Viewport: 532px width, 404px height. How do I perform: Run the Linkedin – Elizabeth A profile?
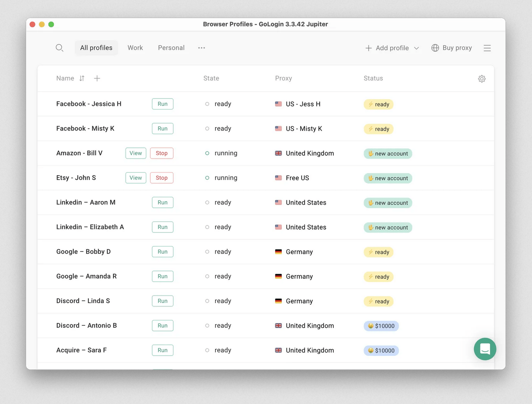(x=163, y=227)
